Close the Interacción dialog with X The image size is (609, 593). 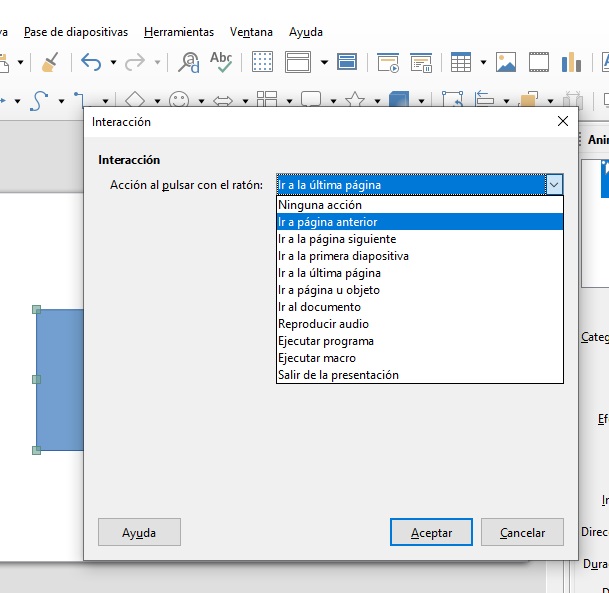tap(563, 121)
